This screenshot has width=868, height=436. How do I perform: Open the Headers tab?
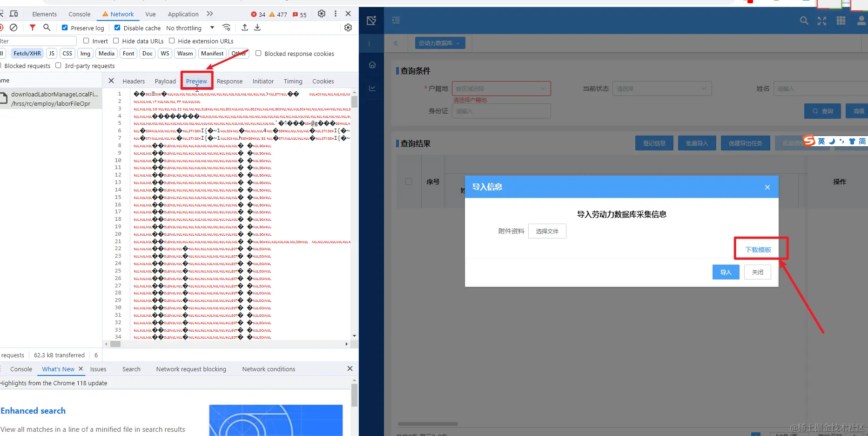[134, 81]
